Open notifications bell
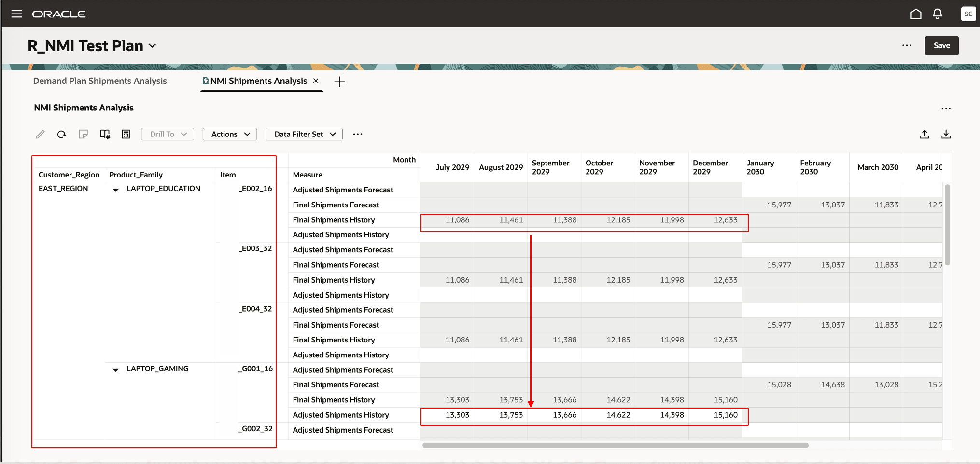 click(x=938, y=14)
